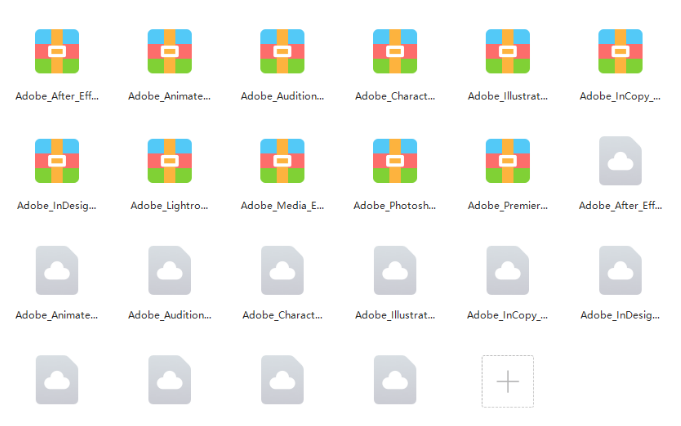Screen dimensions: 681x426
Task: Select the Adobe_Charact... archive icon
Action: [395, 51]
